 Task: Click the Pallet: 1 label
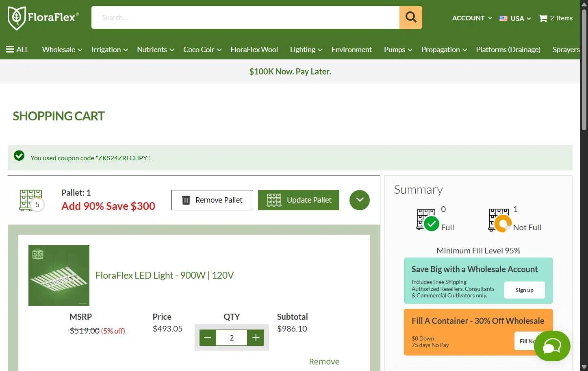(x=76, y=193)
